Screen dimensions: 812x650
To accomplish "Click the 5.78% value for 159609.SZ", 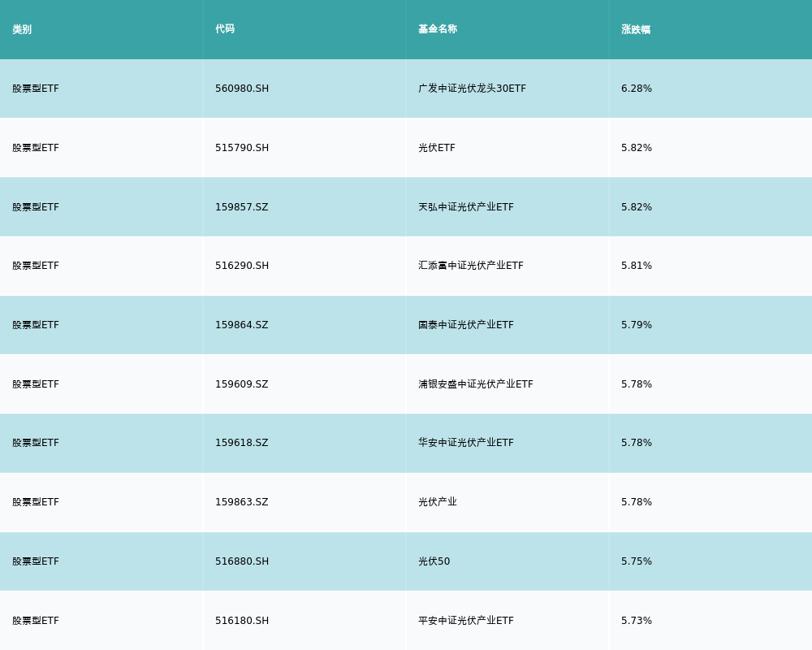I will 637,384.
